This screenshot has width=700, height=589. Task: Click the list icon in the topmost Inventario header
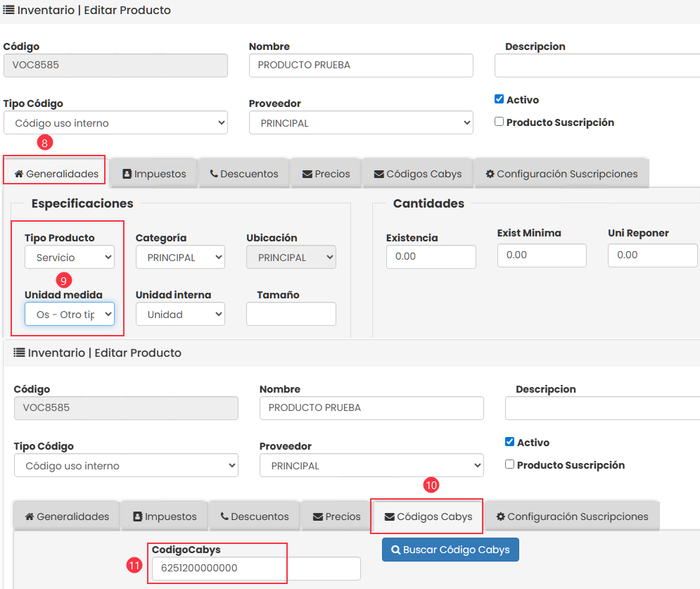pos(8,11)
